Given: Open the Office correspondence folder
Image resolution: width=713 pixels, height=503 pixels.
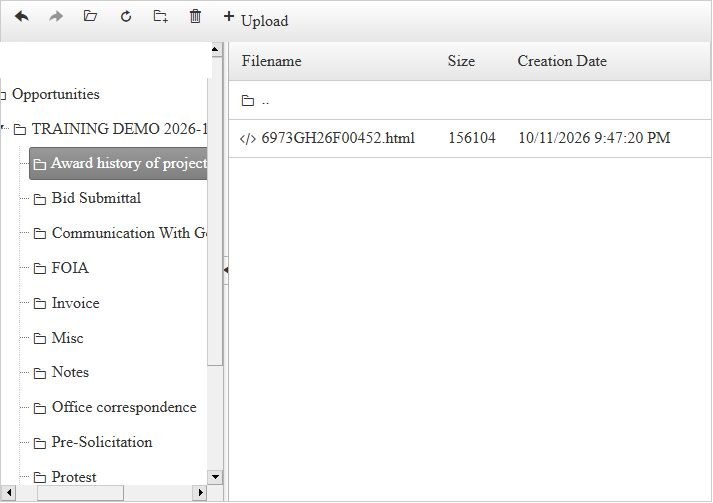Looking at the screenshot, I should 124,407.
